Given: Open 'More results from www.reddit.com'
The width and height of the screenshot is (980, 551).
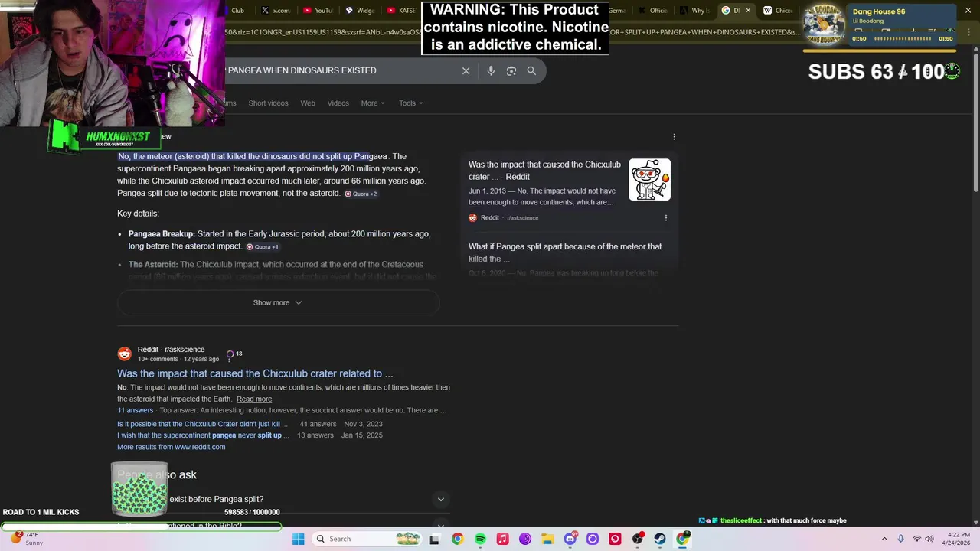Looking at the screenshot, I should pos(171,447).
